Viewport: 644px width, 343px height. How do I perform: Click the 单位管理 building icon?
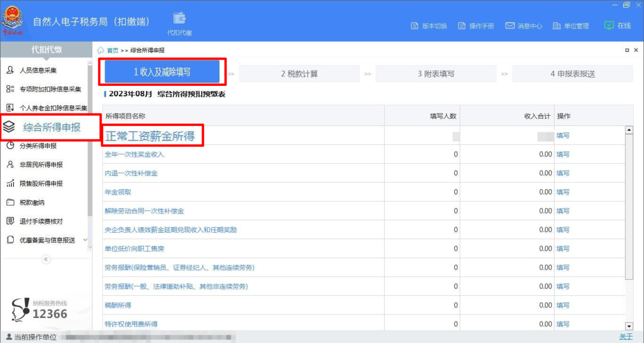pyautogui.click(x=556, y=26)
